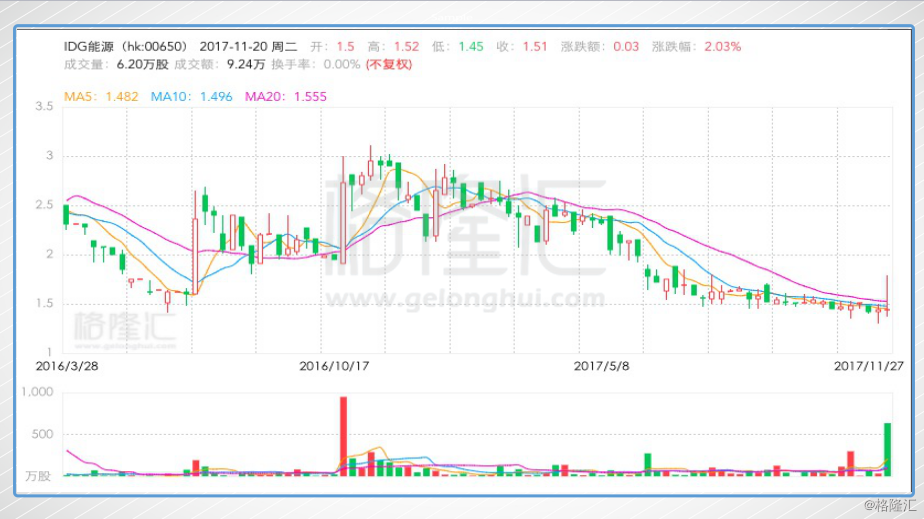Click the MA20: 1.555 legend
This screenshot has height=519, width=924.
286,97
